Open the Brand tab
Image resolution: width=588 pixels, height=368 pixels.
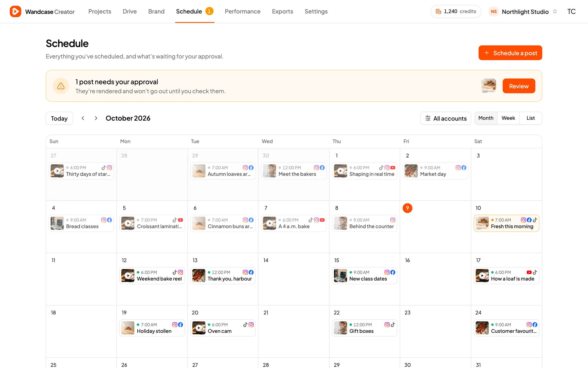click(156, 11)
